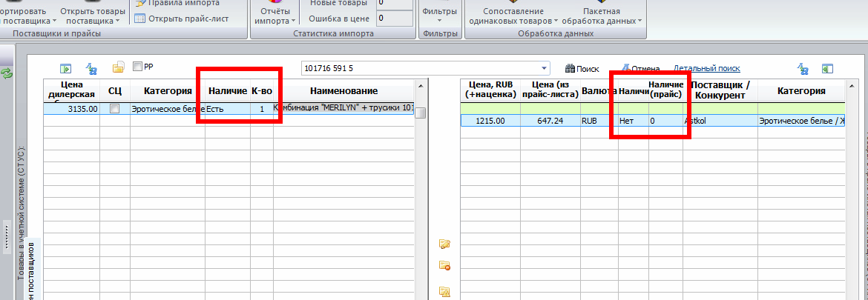Viewport: 868px width, 300px height.
Task: Click folder with warning triangle icon
Action: click(x=444, y=291)
